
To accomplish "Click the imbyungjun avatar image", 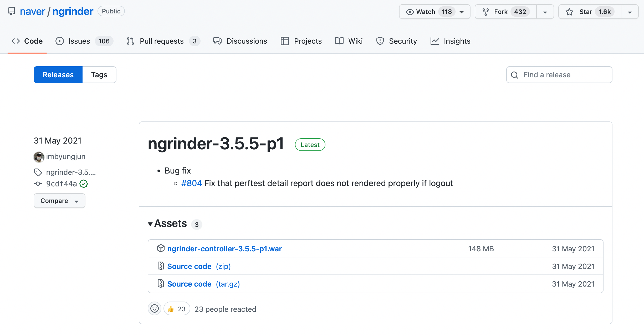I will tap(39, 157).
